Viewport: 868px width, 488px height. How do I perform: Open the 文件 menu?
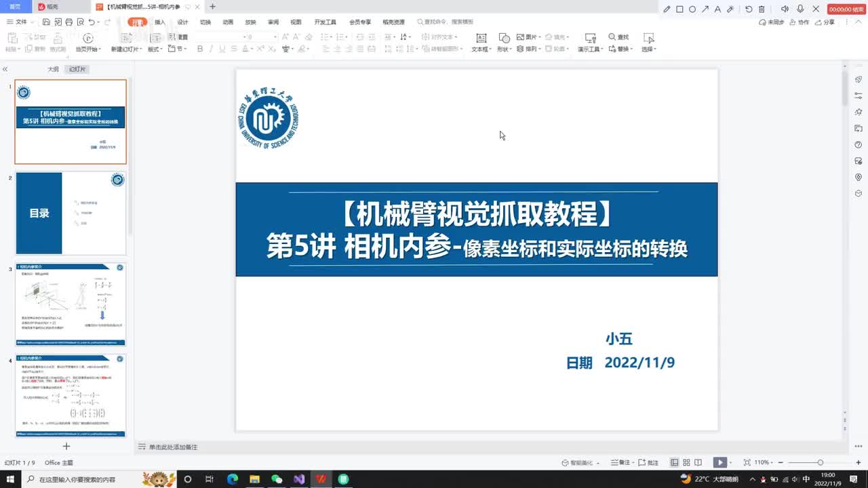(17, 22)
